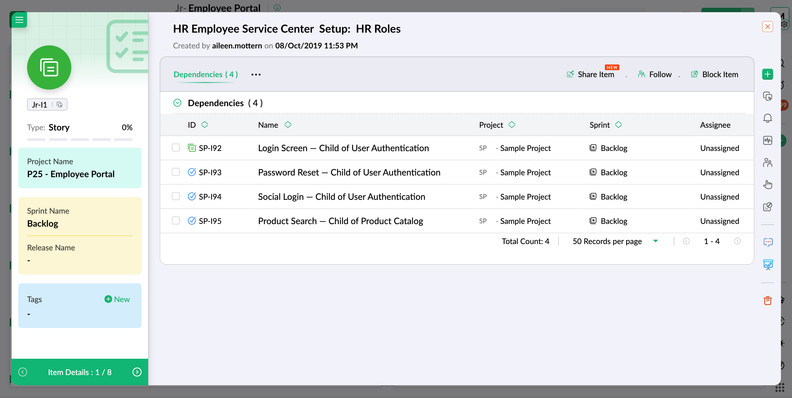Image resolution: width=792 pixels, height=398 pixels.
Task: Sort by the ID column
Action: click(205, 125)
